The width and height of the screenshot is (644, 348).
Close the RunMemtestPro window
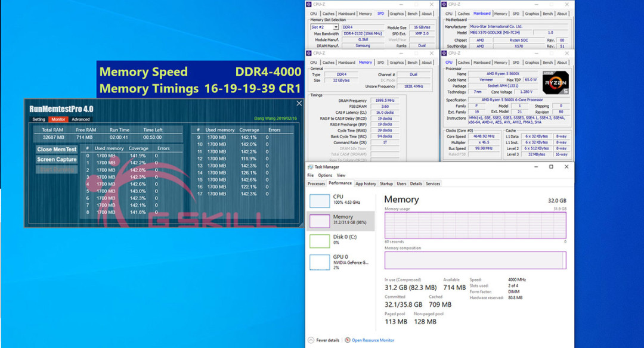[299, 104]
